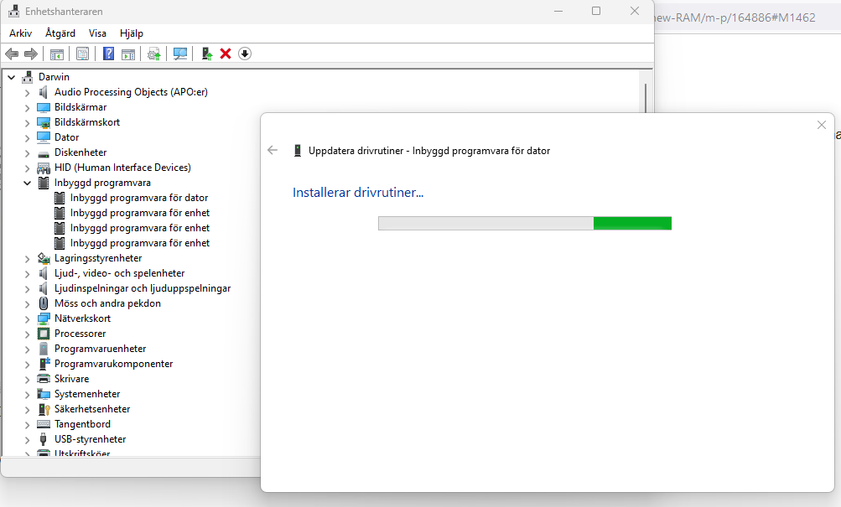The width and height of the screenshot is (841, 507).
Task: Select Inbyggd programvara för dator item
Action: (138, 198)
